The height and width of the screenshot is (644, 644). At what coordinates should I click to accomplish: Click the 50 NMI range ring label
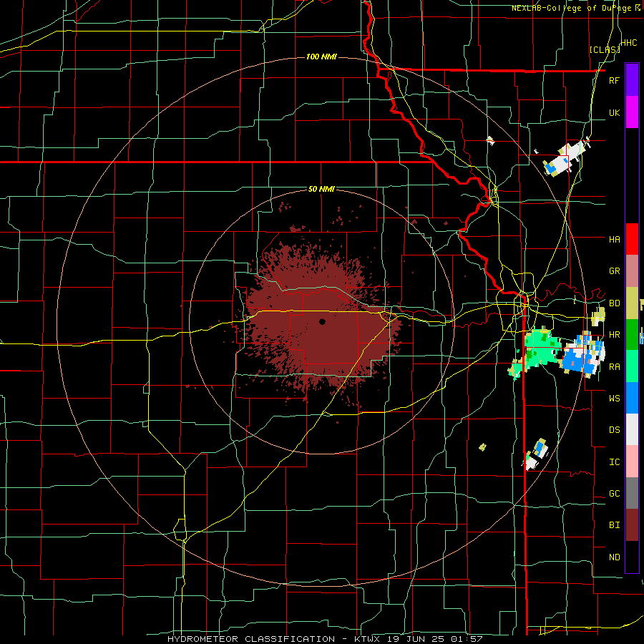[321, 189]
